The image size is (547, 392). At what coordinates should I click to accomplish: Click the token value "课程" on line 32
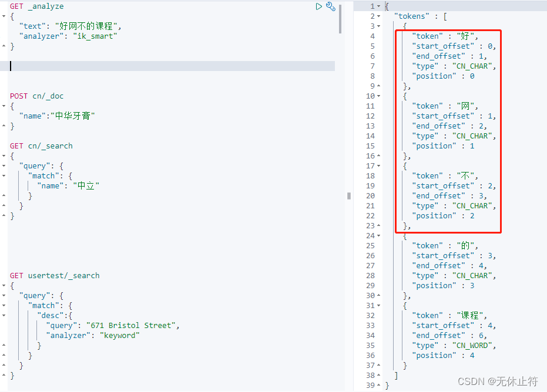click(469, 316)
